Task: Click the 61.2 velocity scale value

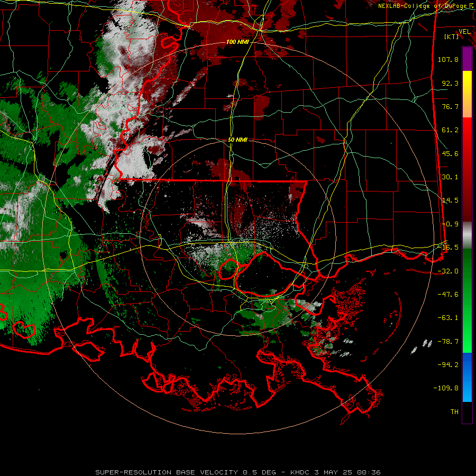Action: coord(450,130)
